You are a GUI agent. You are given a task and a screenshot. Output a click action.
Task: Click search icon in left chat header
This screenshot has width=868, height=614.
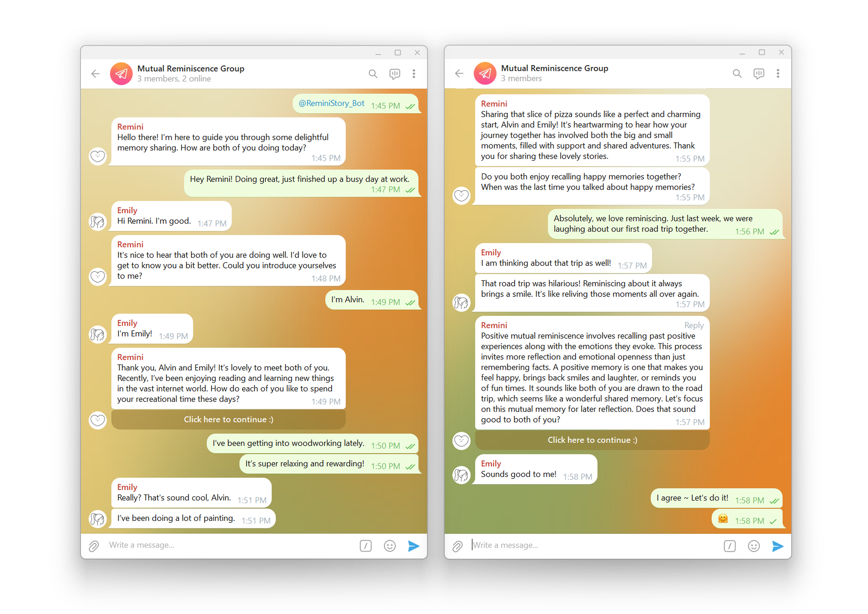(373, 74)
